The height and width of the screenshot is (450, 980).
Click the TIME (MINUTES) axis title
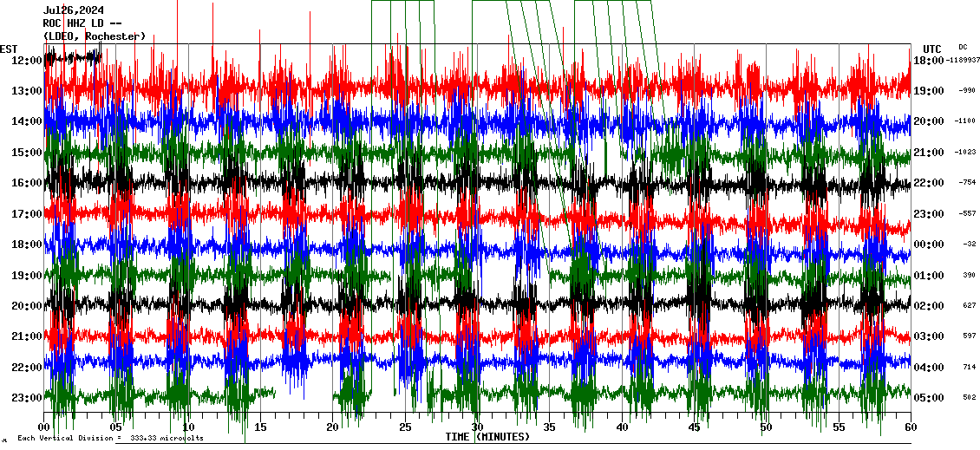click(487, 436)
